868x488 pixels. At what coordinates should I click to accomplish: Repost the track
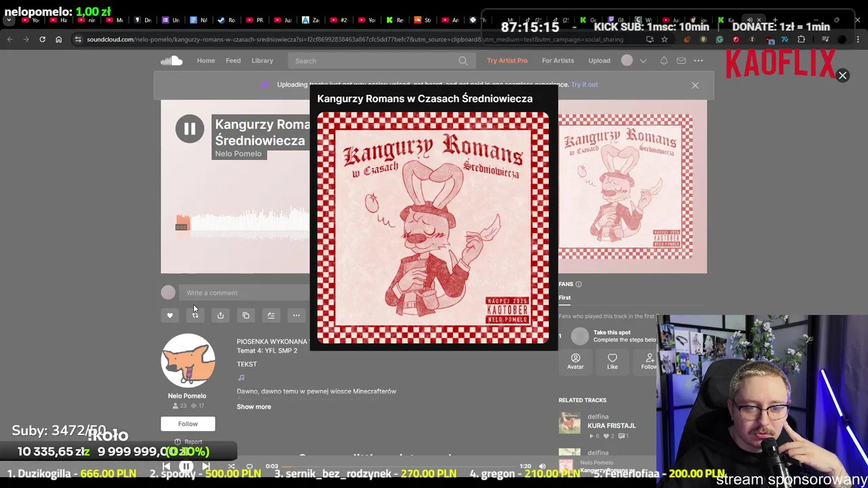(195, 315)
